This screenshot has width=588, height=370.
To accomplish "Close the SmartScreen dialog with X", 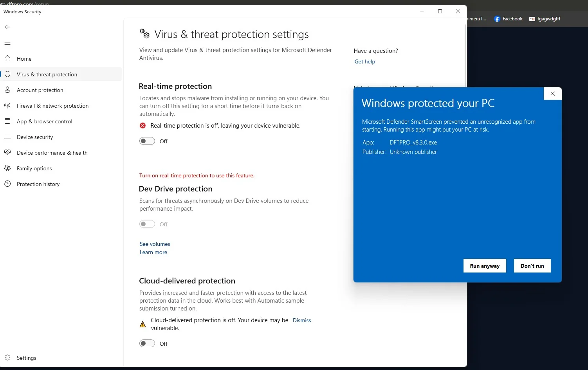I will click(x=553, y=94).
